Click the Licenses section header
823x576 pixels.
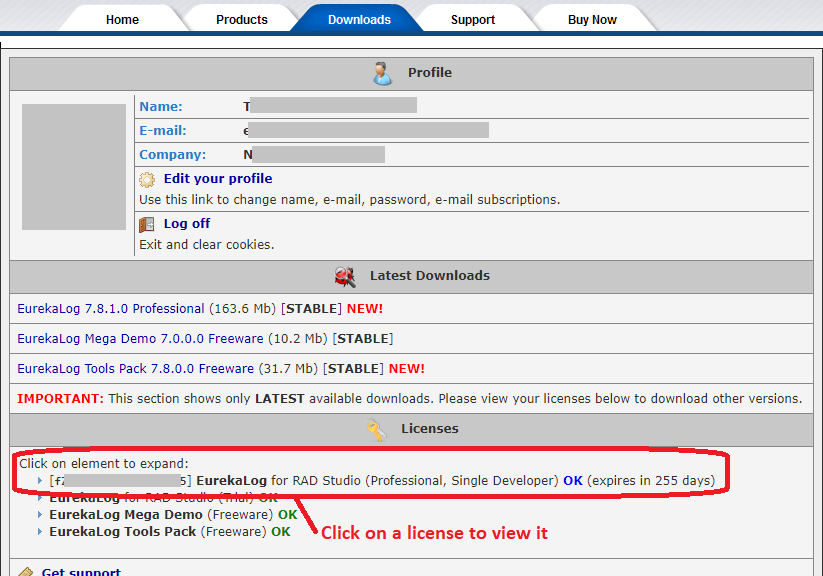[x=412, y=430]
